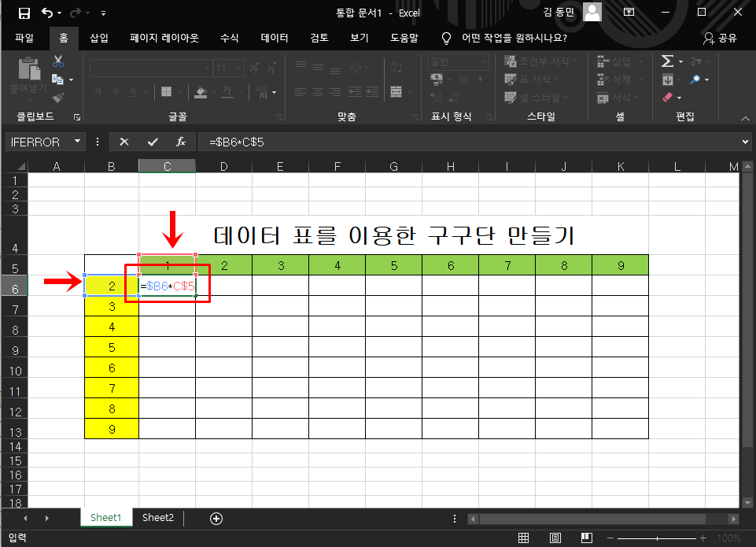756x547 pixels.
Task: Click zoom in plus button
Action: tap(703, 538)
